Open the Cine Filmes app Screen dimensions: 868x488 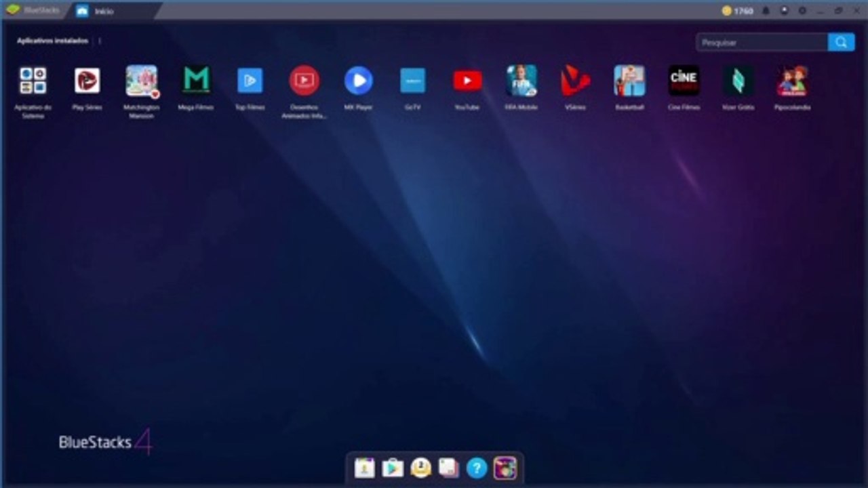(x=684, y=81)
